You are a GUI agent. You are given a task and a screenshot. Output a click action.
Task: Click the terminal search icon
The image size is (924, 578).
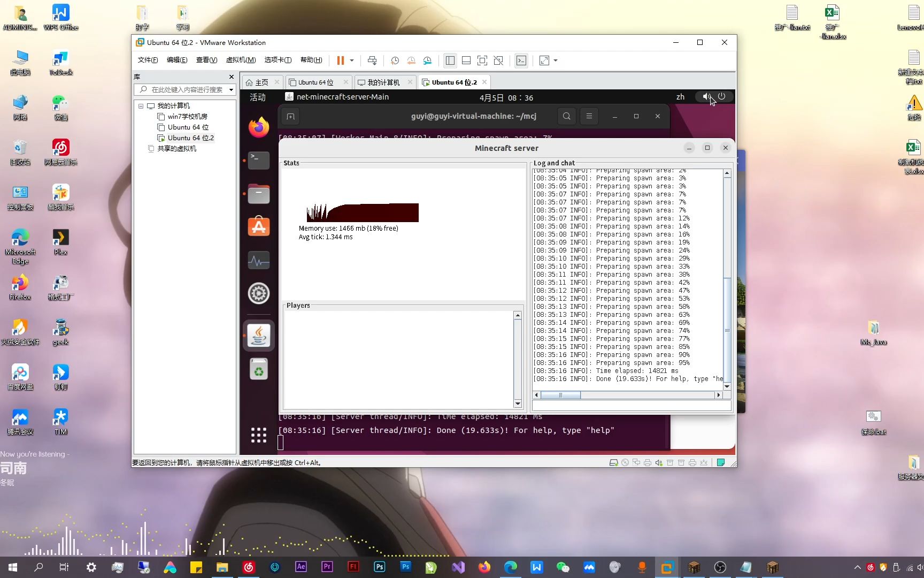tap(567, 116)
